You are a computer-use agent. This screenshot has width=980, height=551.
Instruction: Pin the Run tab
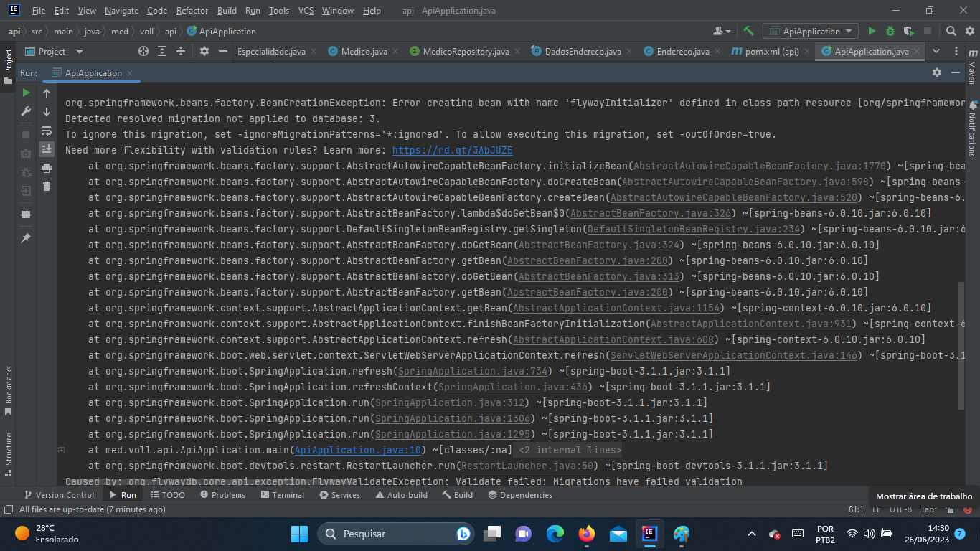pos(26,237)
